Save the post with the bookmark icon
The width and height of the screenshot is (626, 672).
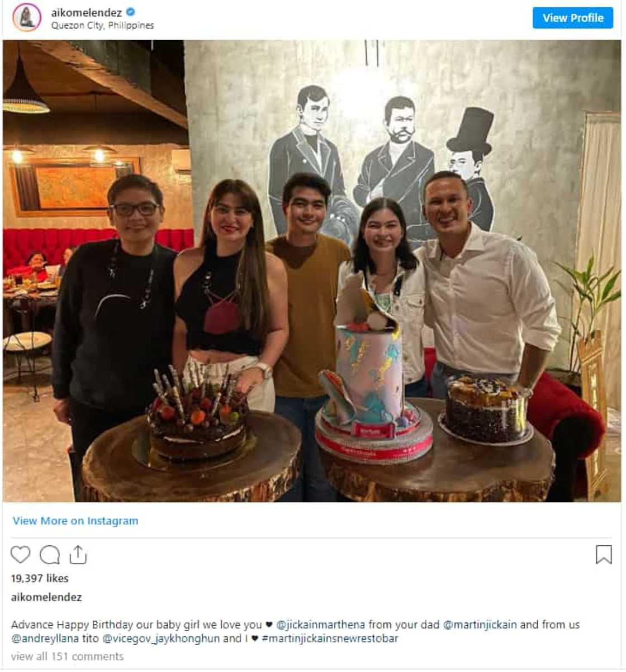(x=604, y=555)
